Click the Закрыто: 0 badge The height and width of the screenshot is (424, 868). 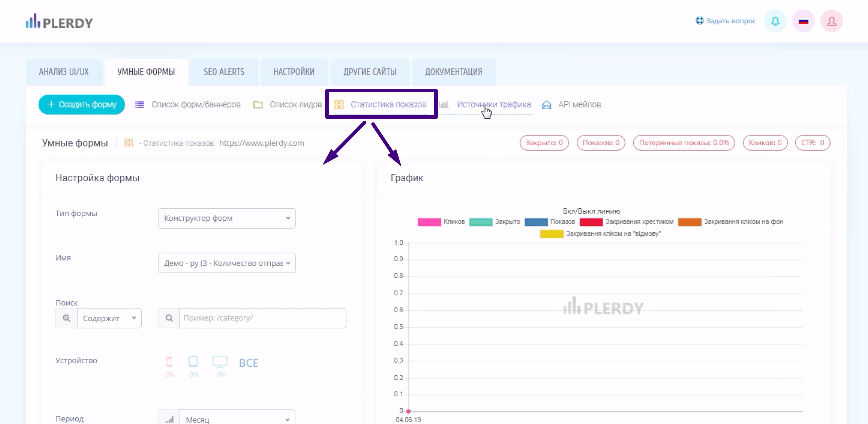coord(544,143)
